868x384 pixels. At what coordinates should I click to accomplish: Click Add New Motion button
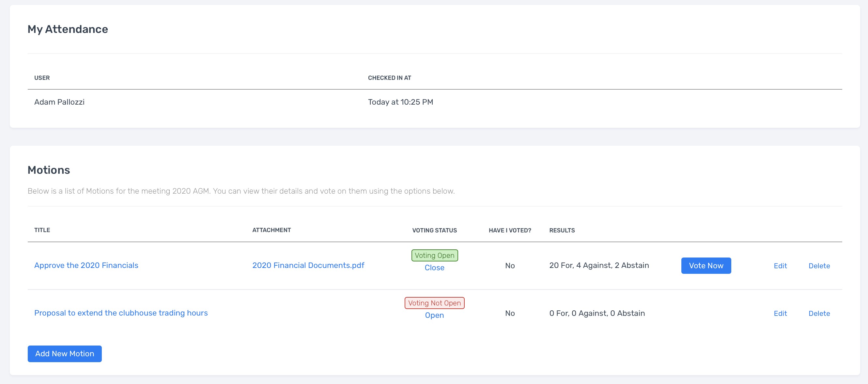[64, 353]
